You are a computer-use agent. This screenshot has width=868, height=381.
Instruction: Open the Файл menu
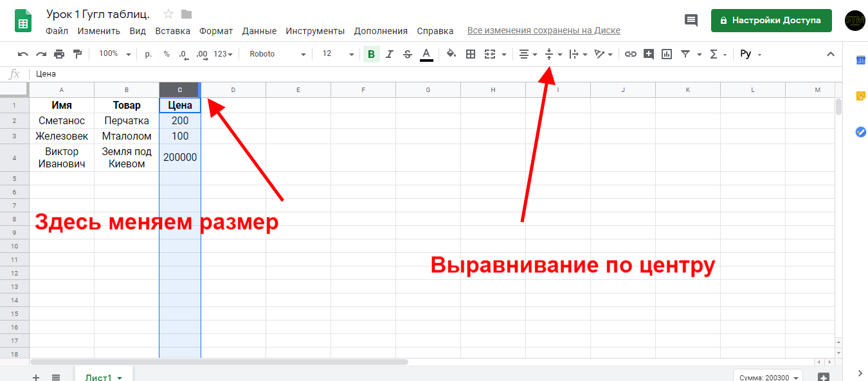point(57,31)
